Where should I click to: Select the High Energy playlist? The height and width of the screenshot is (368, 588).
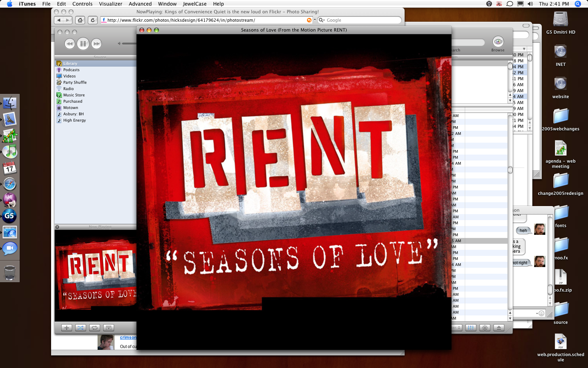96,120
